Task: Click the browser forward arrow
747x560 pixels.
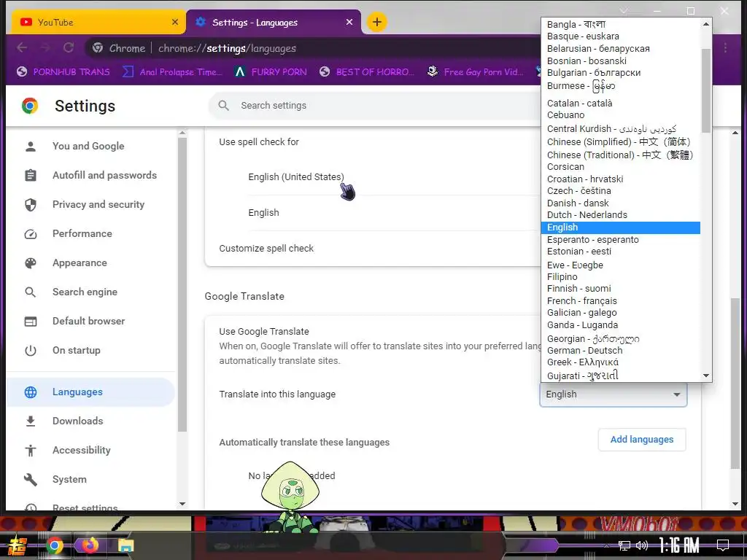Action: [45, 47]
